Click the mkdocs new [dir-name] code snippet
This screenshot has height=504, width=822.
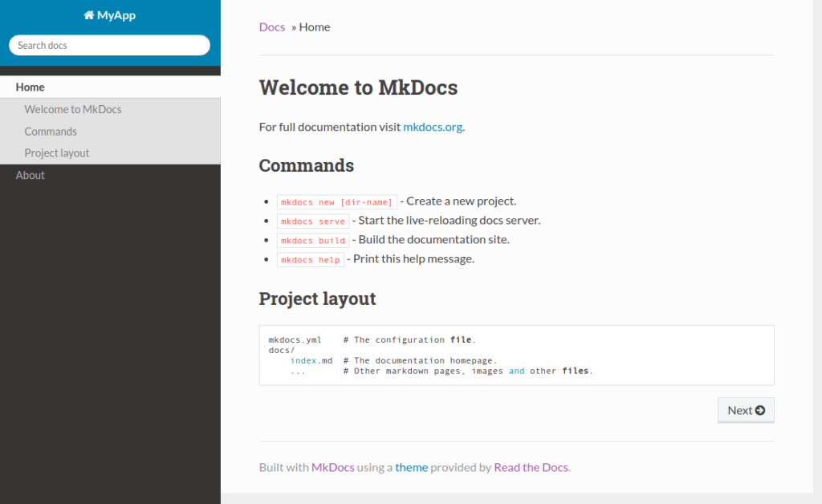(337, 201)
